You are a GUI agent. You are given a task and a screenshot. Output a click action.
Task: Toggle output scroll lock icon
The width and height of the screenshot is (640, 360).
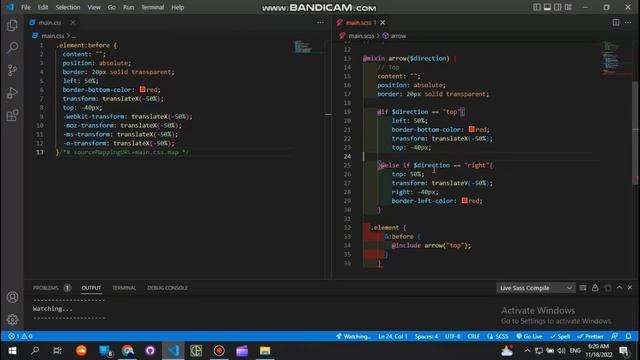click(595, 288)
